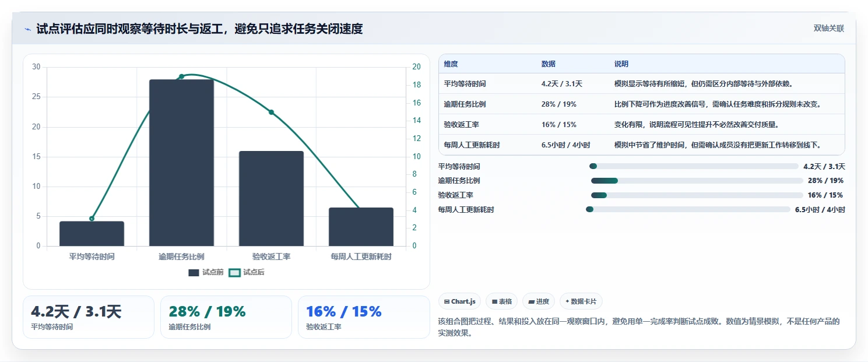Click the icon inside 表格 chip
This screenshot has width=868, height=362.
pyautogui.click(x=494, y=302)
